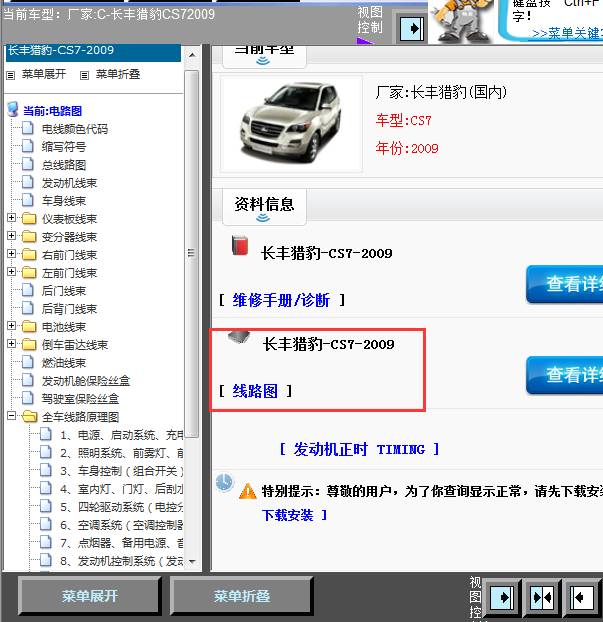Click the tree panel vertical scrollbar thumb
Image resolution: width=603 pixels, height=622 pixels.
(x=192, y=253)
